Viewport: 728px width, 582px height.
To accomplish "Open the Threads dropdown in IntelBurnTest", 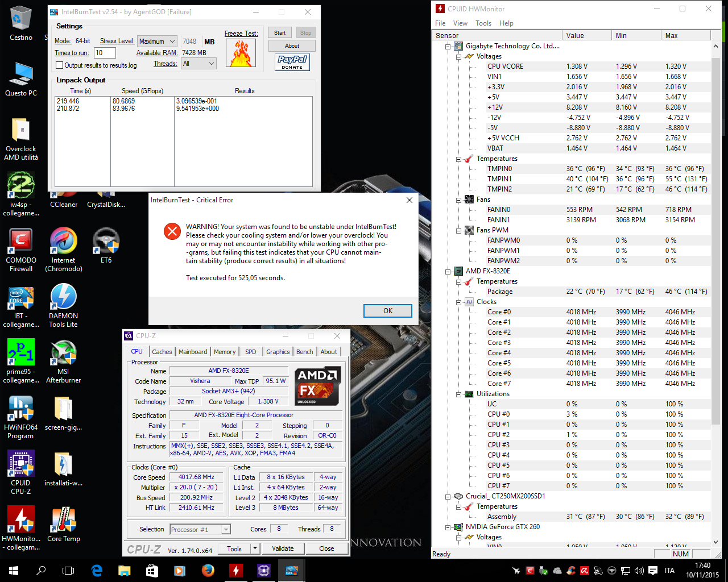I will point(198,64).
